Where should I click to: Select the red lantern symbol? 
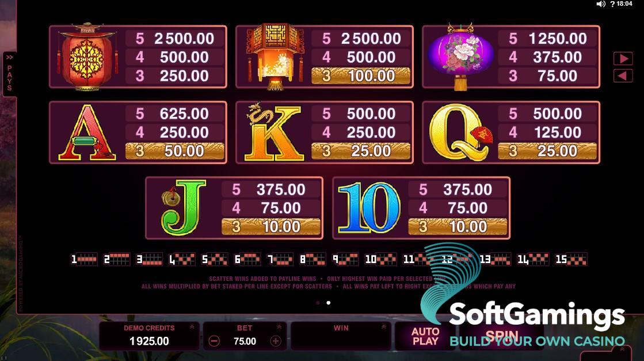click(x=87, y=56)
